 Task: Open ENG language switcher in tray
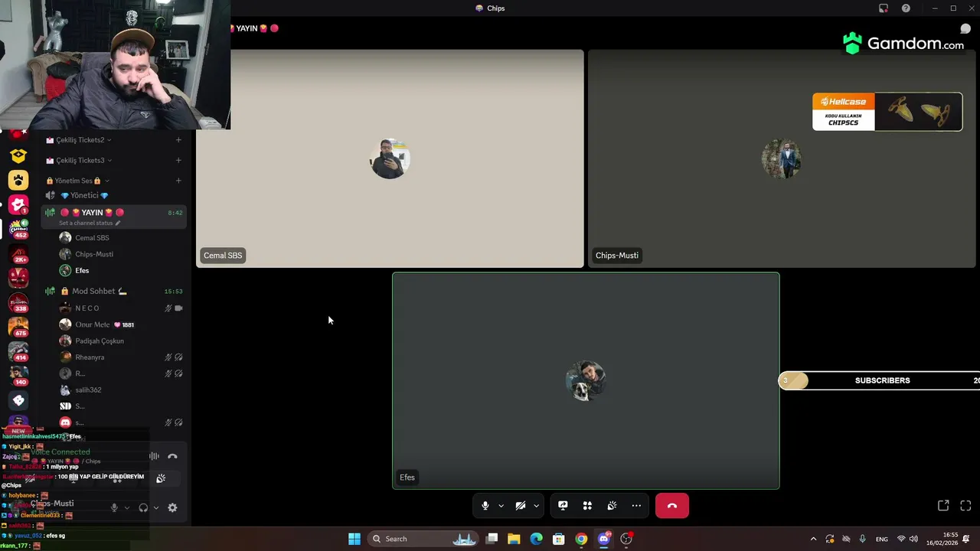882,539
